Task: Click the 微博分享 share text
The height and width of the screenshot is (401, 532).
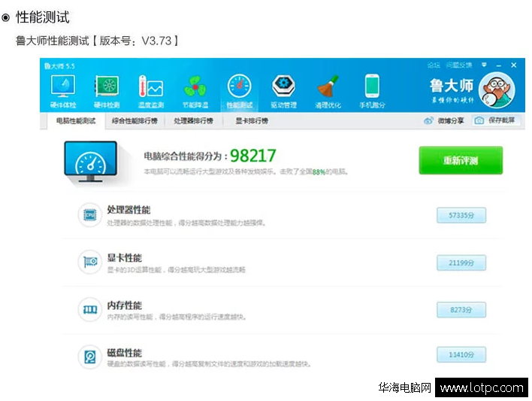Action: (451, 120)
